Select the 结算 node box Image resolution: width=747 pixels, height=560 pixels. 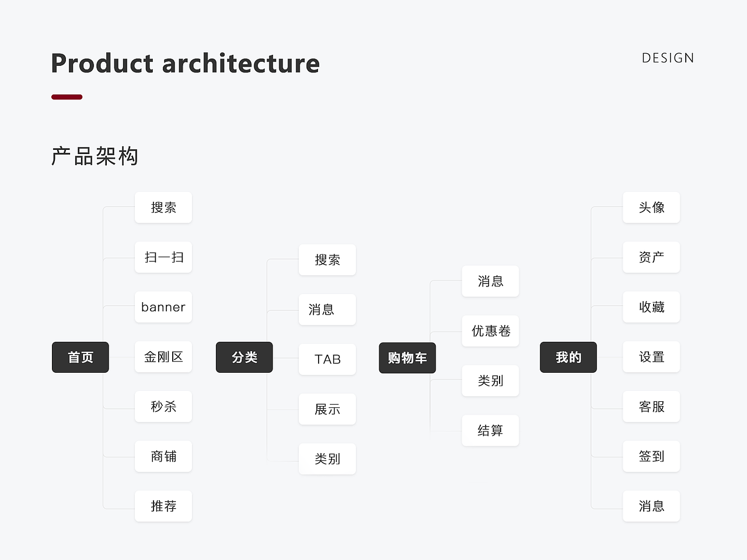tap(490, 430)
